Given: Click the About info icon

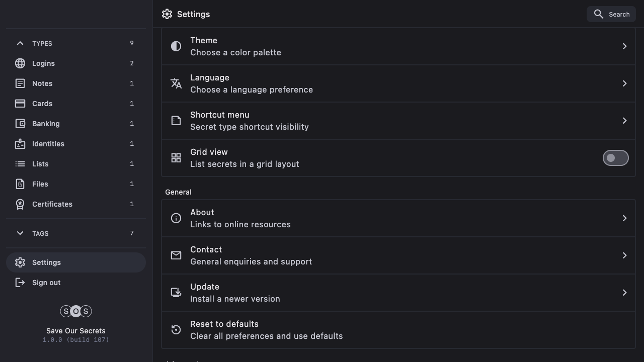Looking at the screenshot, I should click(176, 218).
